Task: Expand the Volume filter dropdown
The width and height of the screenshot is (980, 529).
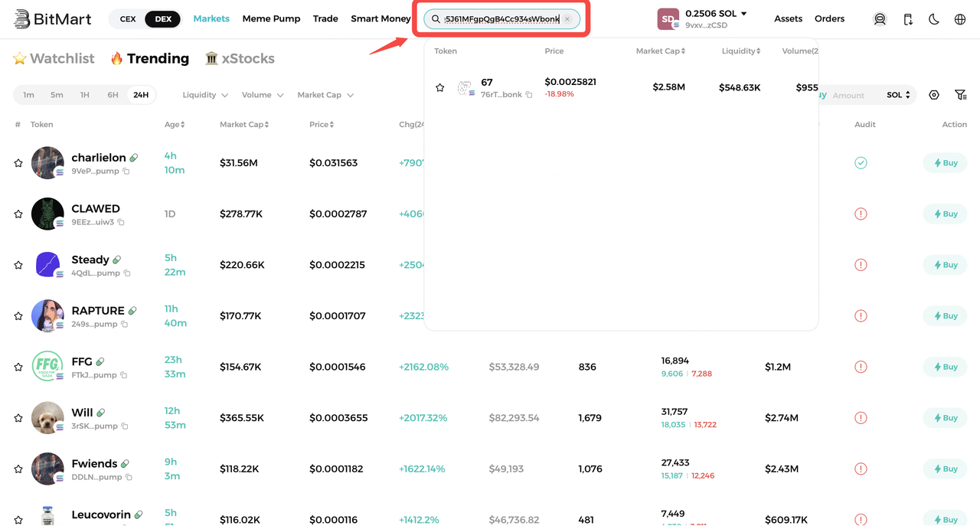Action: (x=263, y=95)
